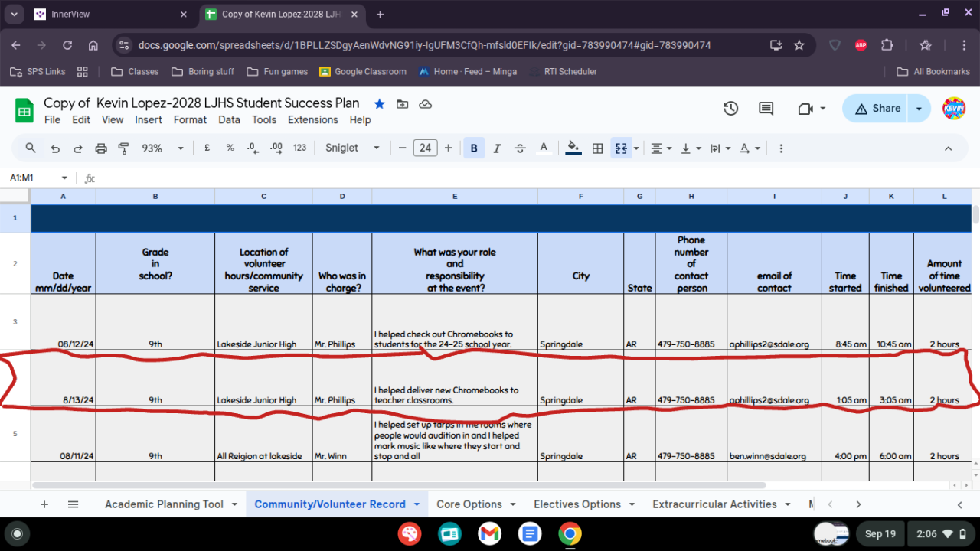Toggle strikethrough formatting
This screenshot has width=980, height=551.
(520, 148)
